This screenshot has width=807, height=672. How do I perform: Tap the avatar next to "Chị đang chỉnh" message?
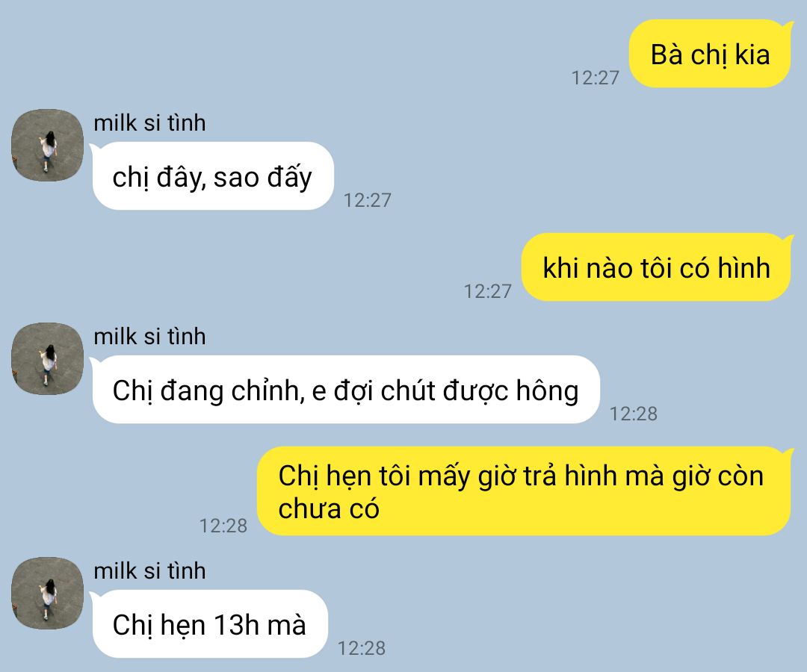(x=47, y=358)
